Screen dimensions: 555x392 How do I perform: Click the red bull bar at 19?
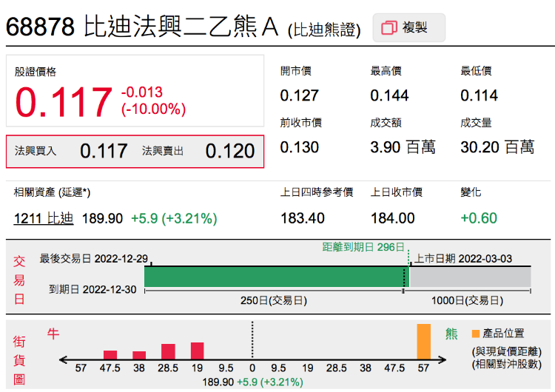point(197,351)
